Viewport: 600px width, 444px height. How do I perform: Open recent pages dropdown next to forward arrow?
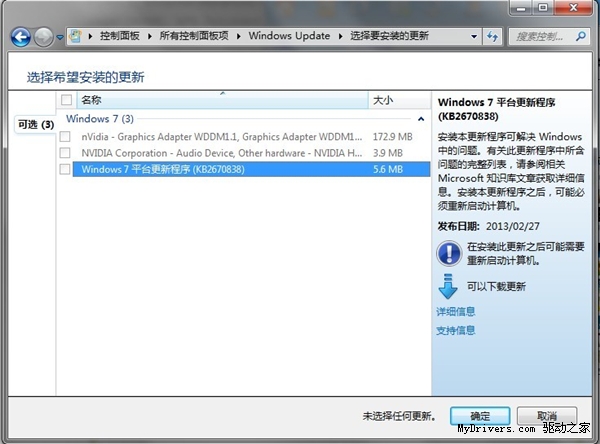coord(60,37)
